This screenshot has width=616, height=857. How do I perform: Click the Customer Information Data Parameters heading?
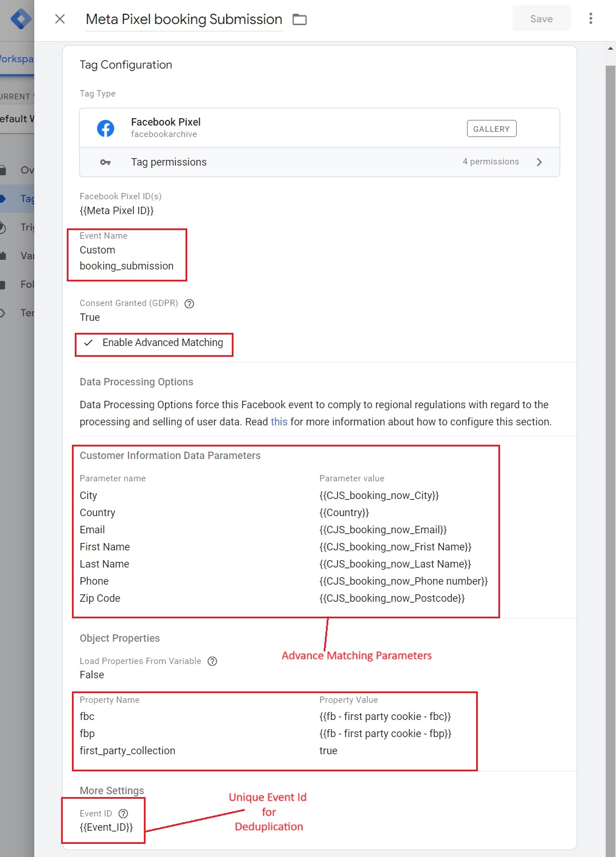170,456
